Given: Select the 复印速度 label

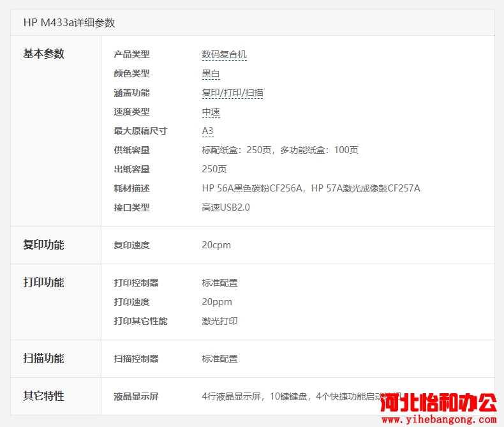Looking at the screenshot, I should (x=132, y=245).
